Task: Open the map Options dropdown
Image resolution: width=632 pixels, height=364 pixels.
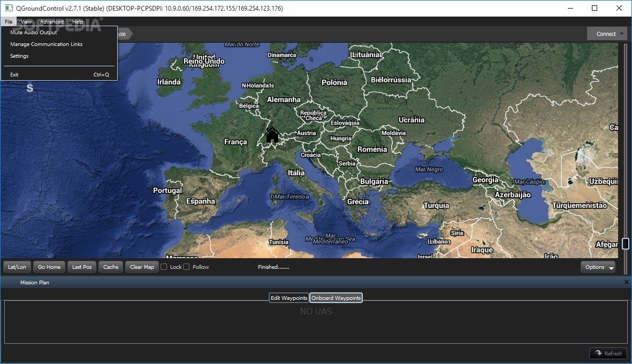Action: [x=598, y=267]
